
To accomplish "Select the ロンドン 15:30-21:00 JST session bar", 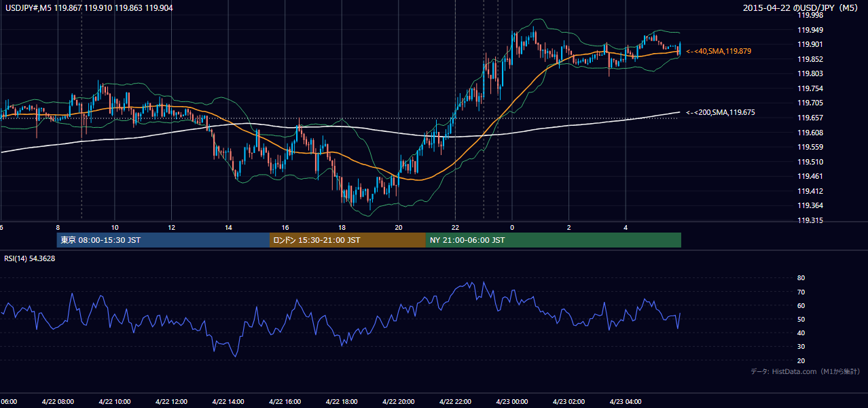I will (x=348, y=240).
